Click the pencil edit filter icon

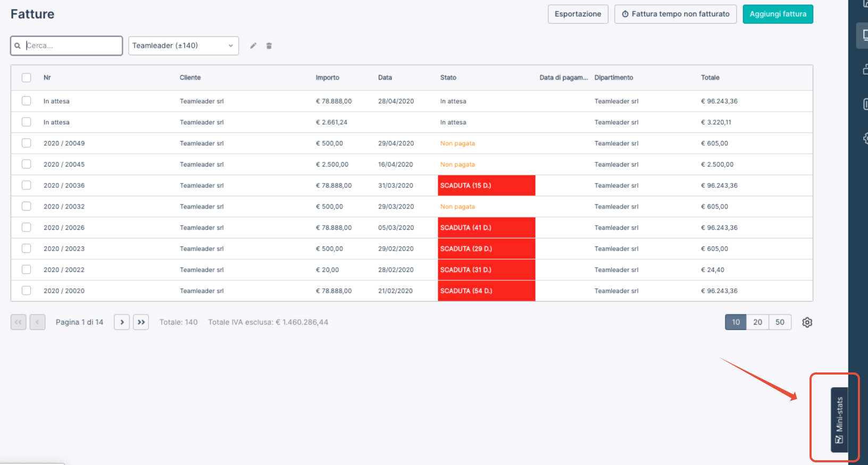253,46
